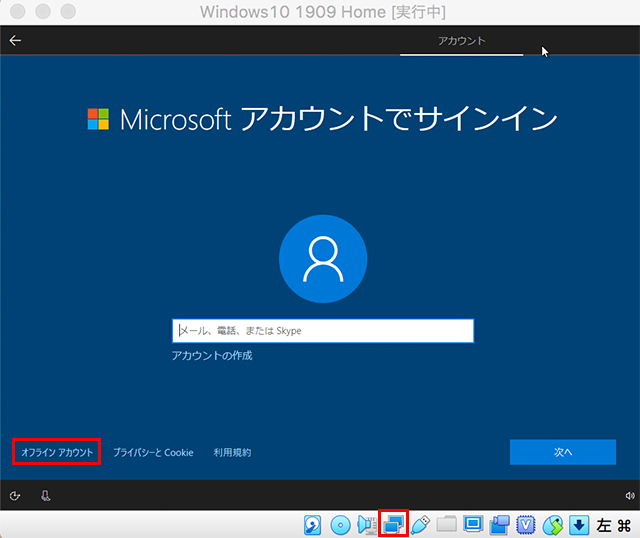Open the 利用規約 link
Screen dimensions: 640x538
click(232, 452)
